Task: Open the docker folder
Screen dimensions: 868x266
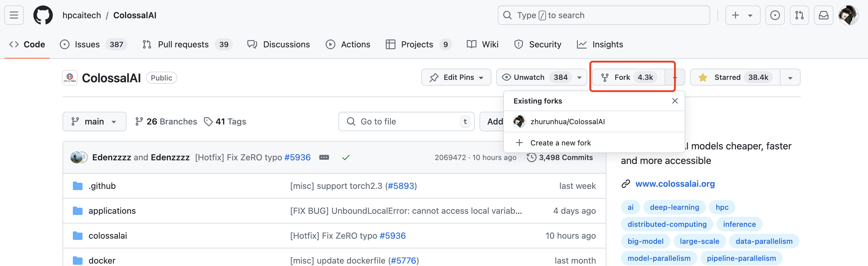Action: (x=102, y=261)
